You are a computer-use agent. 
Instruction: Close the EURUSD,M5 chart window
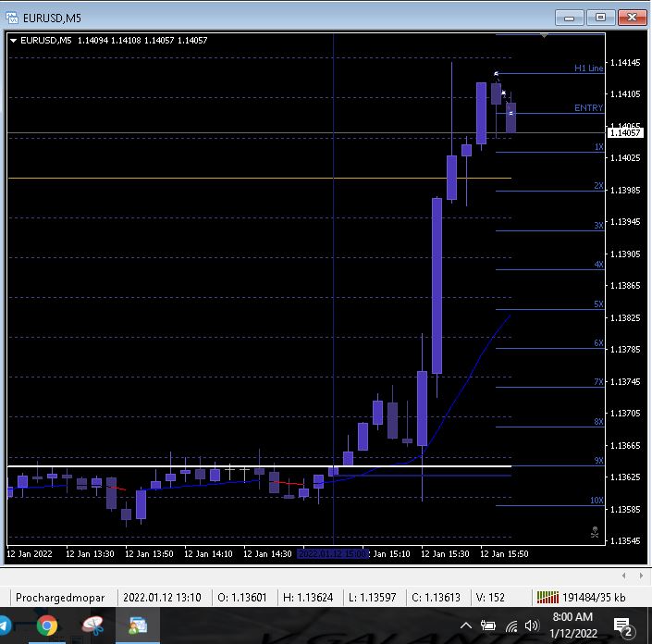click(x=632, y=18)
